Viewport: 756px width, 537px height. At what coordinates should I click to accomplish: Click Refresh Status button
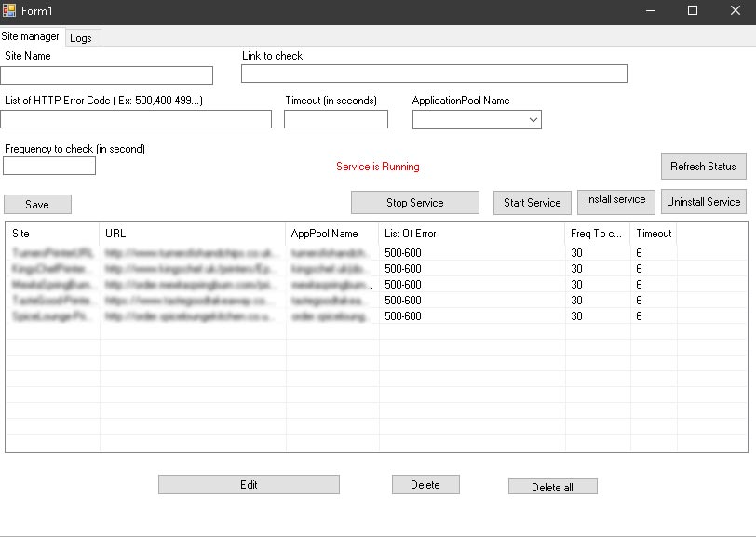click(704, 167)
